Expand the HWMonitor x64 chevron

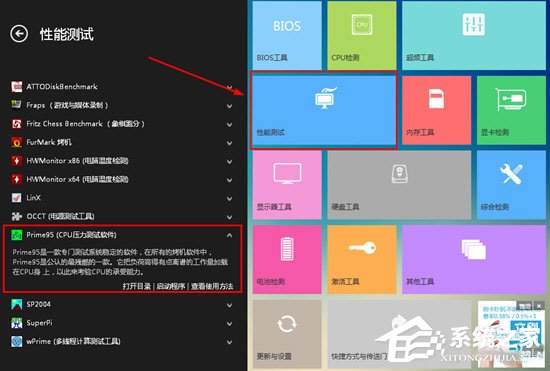(x=229, y=180)
